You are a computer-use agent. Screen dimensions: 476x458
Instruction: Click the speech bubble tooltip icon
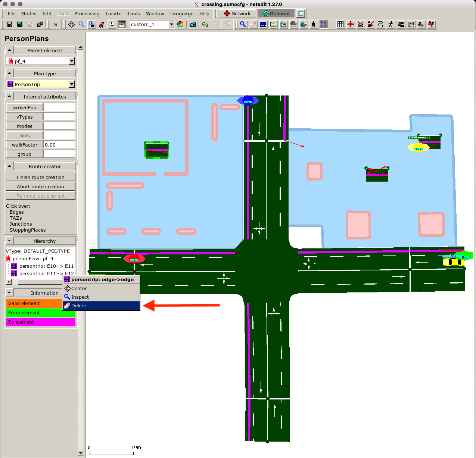tap(112, 24)
